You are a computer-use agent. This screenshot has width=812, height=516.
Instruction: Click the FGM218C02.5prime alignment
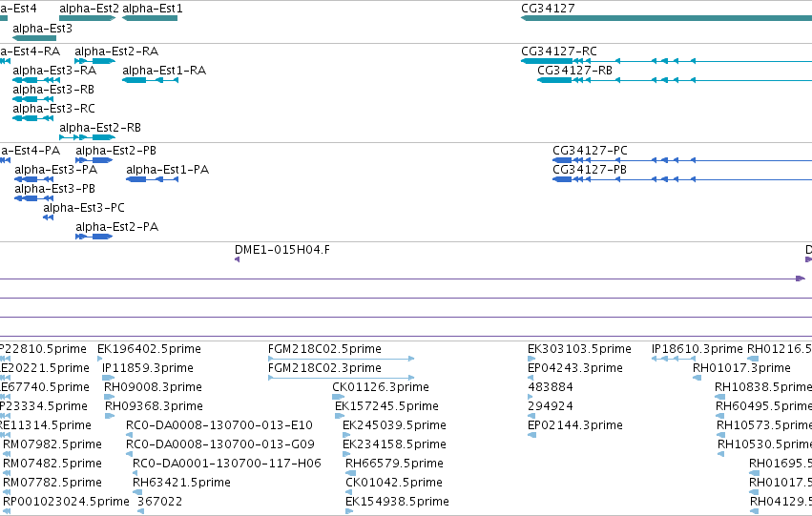pyautogui.click(x=342, y=359)
